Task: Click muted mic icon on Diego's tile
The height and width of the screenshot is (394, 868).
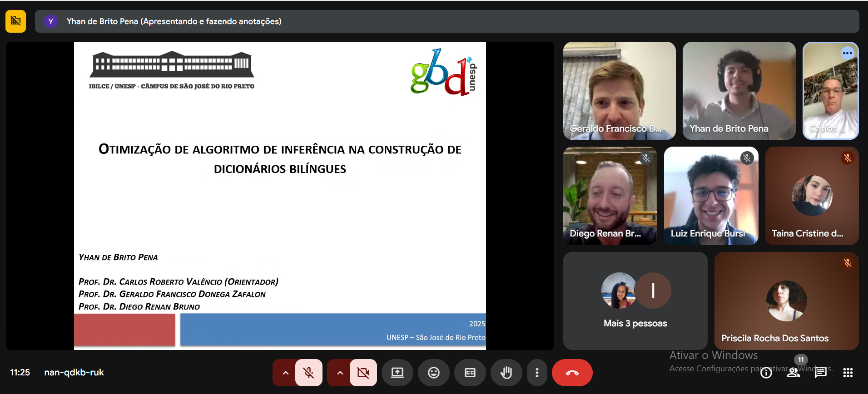Action: point(646,158)
